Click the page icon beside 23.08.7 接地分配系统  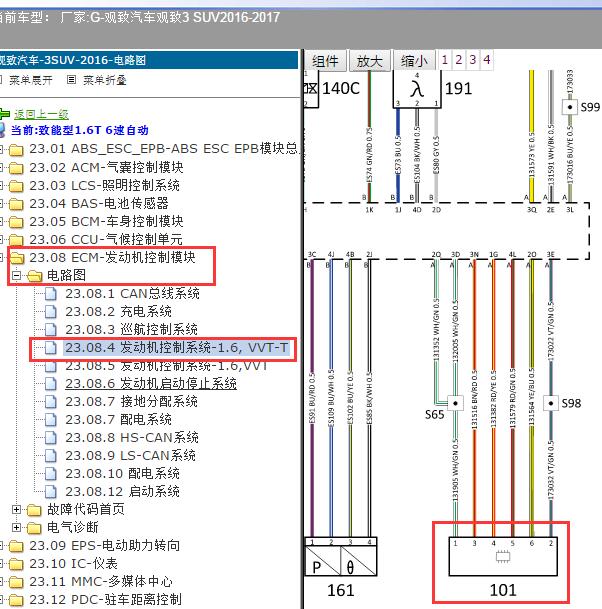click(x=50, y=401)
